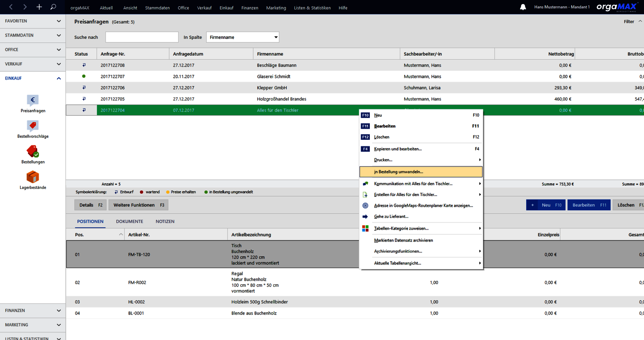
Task: Open the Stammdaten menu
Action: coord(157,8)
